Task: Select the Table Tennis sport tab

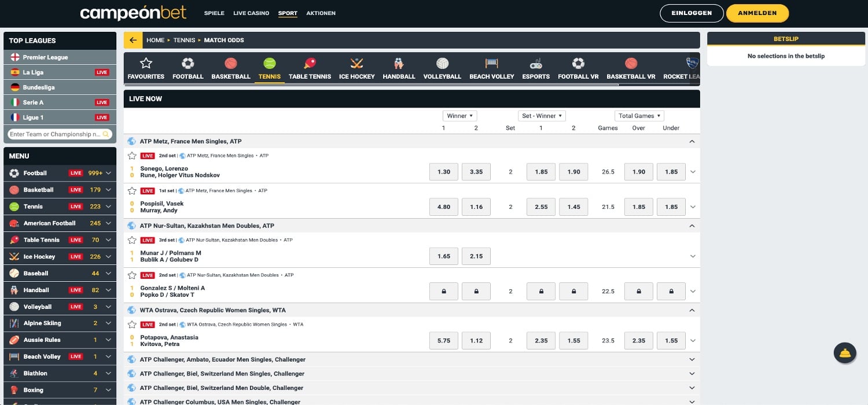Action: 310,68
